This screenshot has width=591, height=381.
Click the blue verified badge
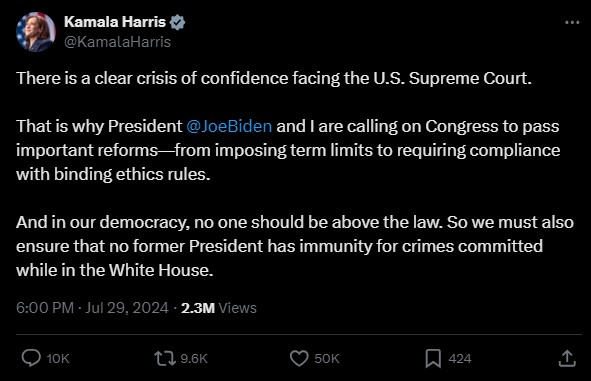click(177, 22)
